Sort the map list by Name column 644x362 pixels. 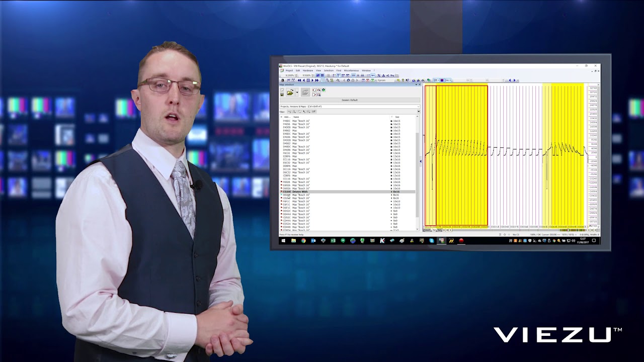[x=296, y=117]
